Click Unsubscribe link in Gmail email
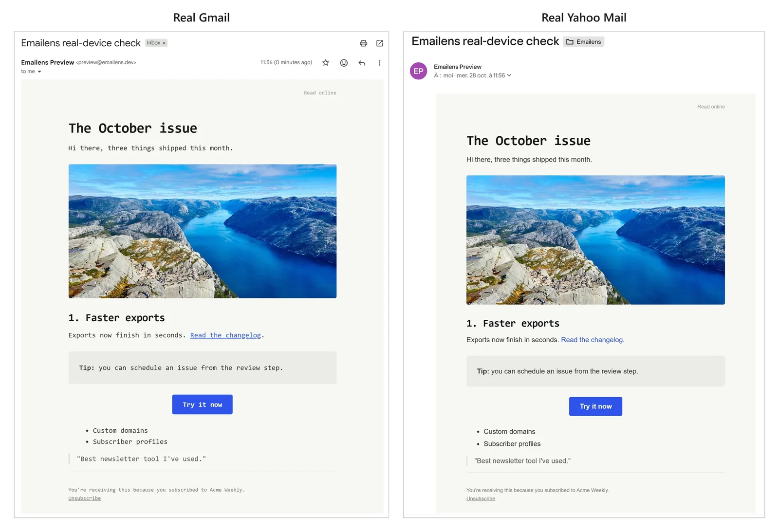This screenshot has height=532, width=779. pyautogui.click(x=84, y=498)
